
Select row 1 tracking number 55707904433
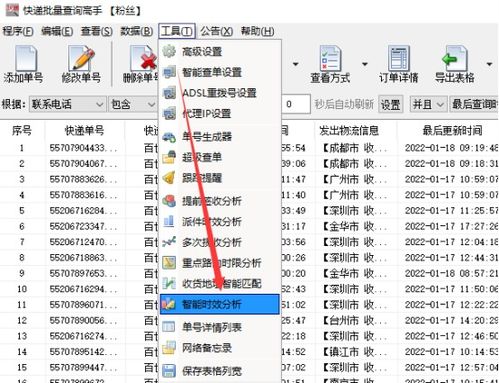(x=83, y=148)
